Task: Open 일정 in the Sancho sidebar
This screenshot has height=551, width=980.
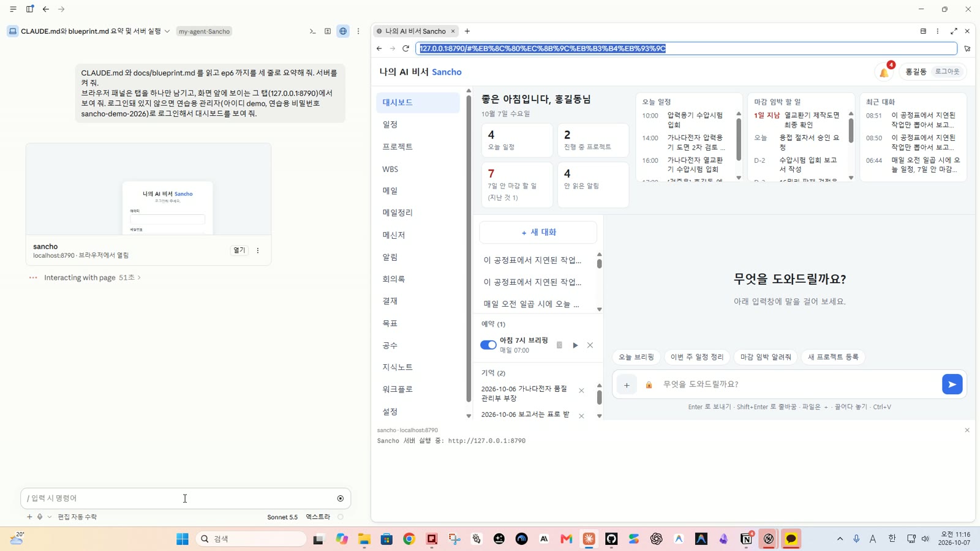Action: pyautogui.click(x=418, y=124)
